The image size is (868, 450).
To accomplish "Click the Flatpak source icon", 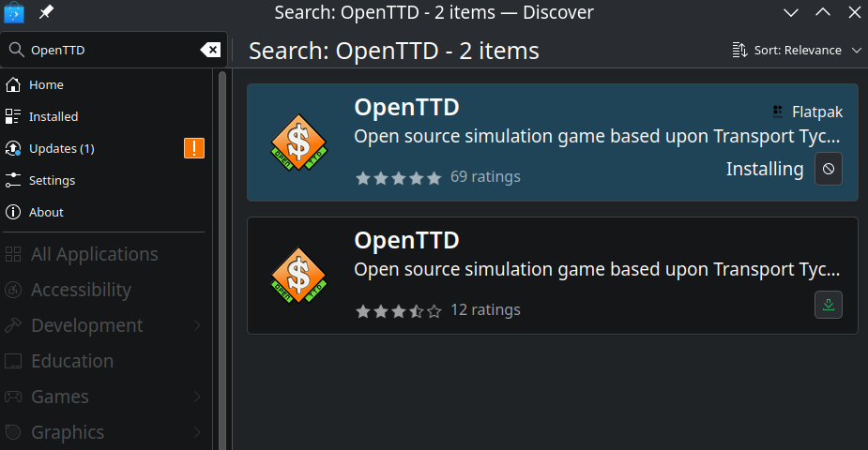I will point(778,112).
